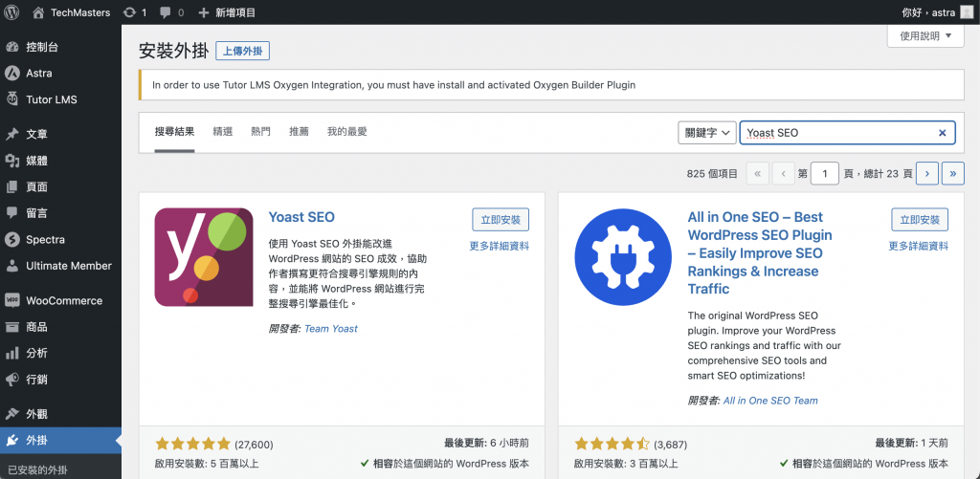
Task: Open 分析 analytics bar-chart icon
Action: (11, 353)
